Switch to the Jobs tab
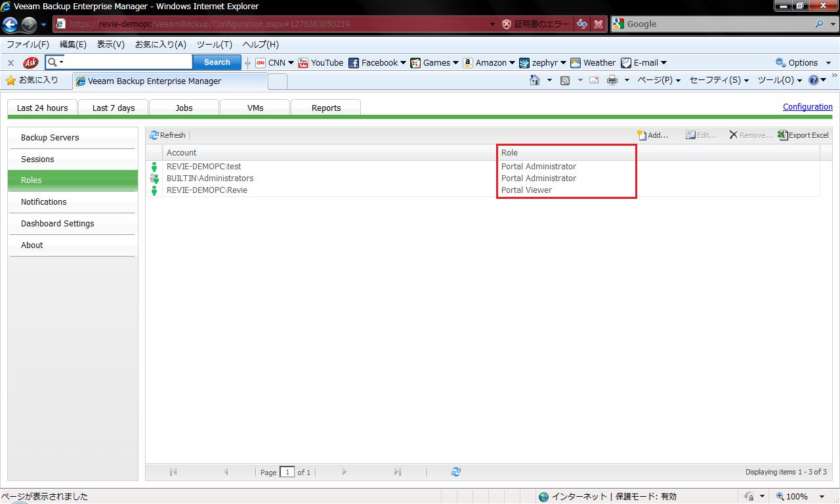840x504 pixels. (x=184, y=108)
